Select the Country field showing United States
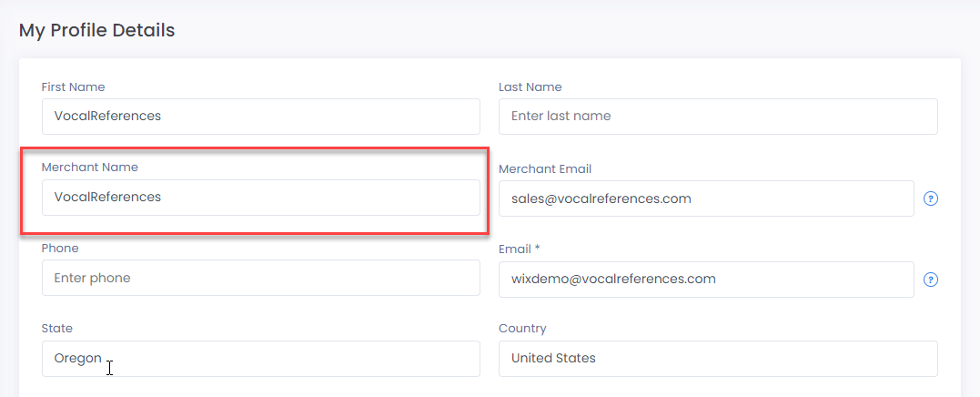 [718, 359]
